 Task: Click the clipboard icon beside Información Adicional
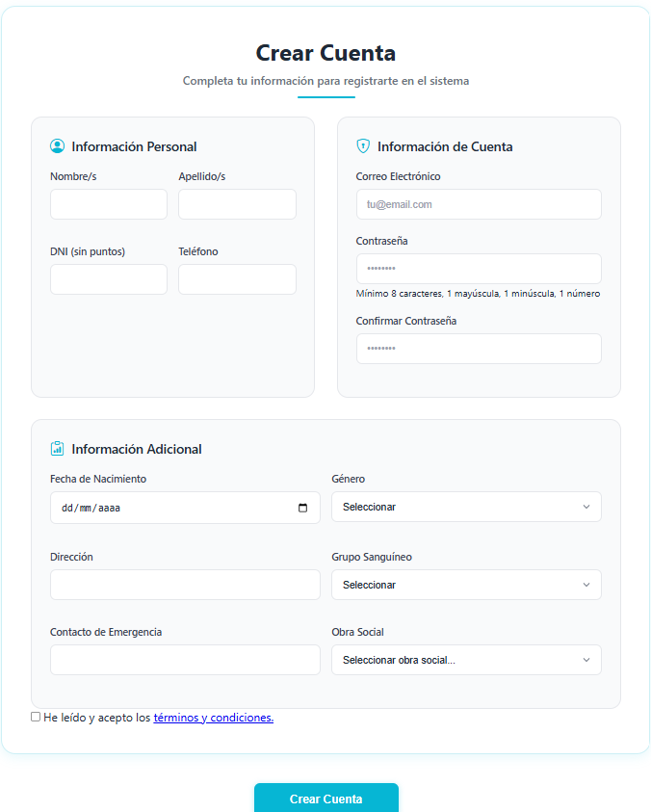tap(57, 449)
